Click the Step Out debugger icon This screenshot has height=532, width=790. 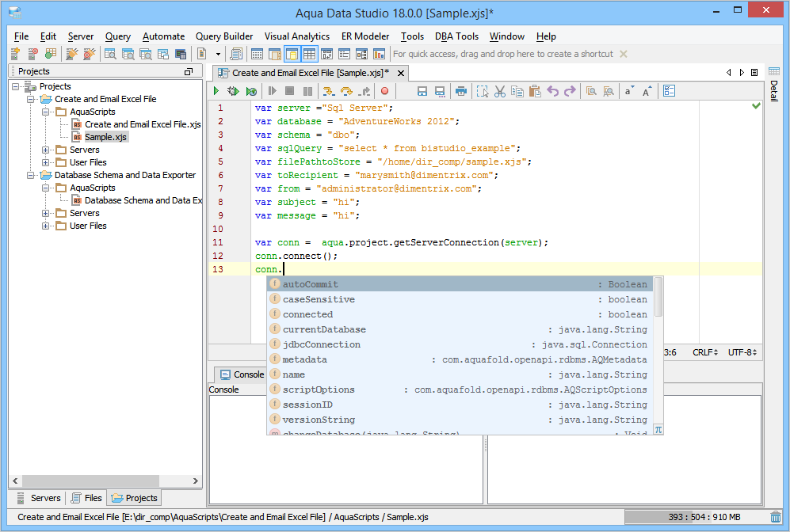pyautogui.click(x=364, y=91)
